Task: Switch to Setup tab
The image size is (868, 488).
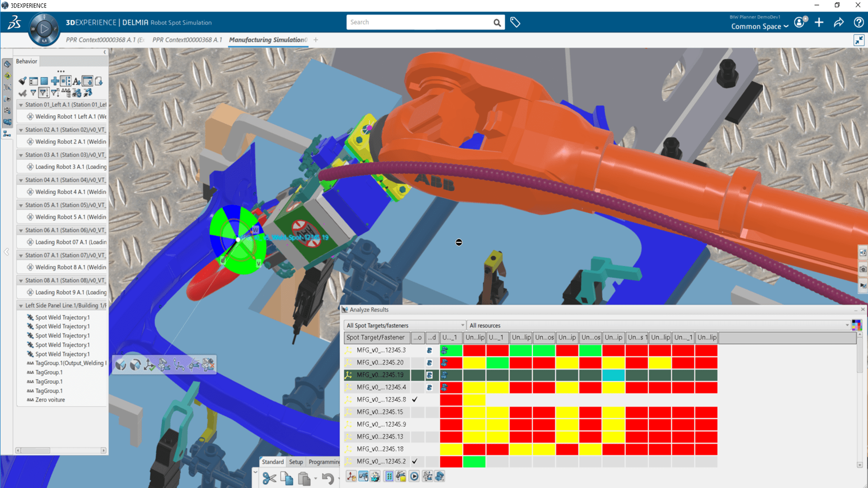Action: (296, 462)
